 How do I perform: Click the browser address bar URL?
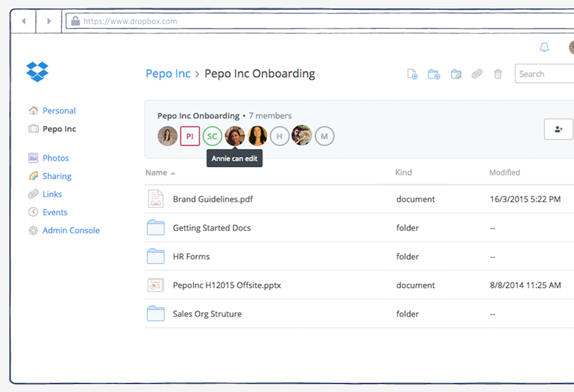click(x=130, y=21)
